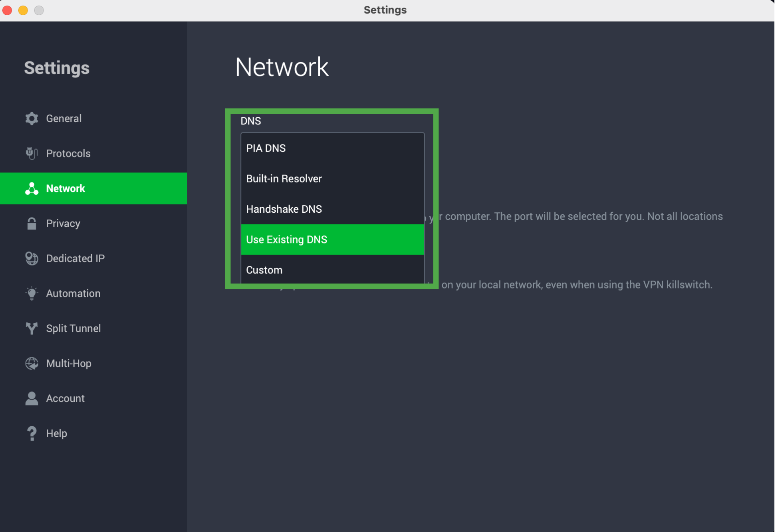780x532 pixels.
Task: Click the Automation lightbulb icon
Action: [x=32, y=293]
